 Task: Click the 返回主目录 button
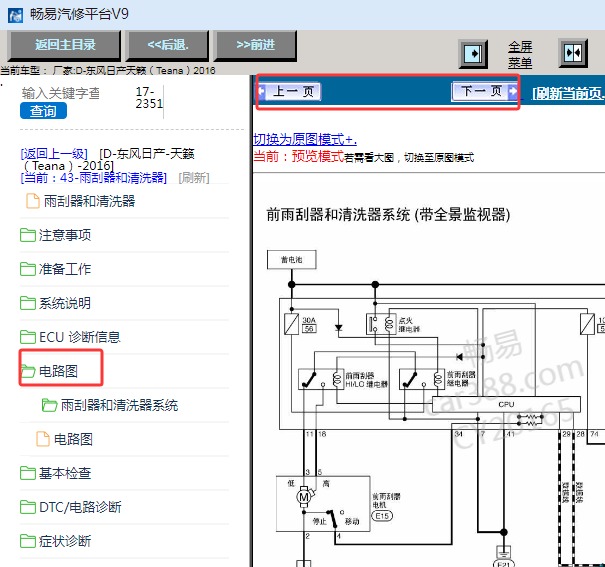pos(65,46)
